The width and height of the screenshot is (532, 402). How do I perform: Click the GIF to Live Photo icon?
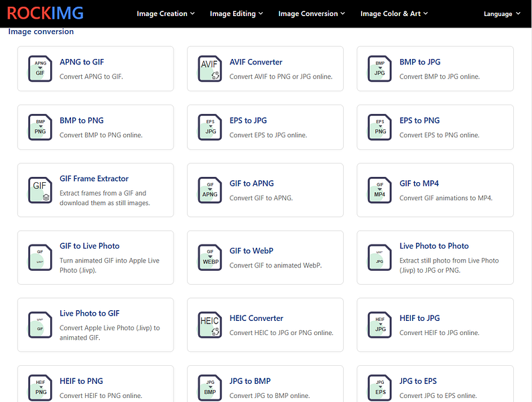coord(40,257)
